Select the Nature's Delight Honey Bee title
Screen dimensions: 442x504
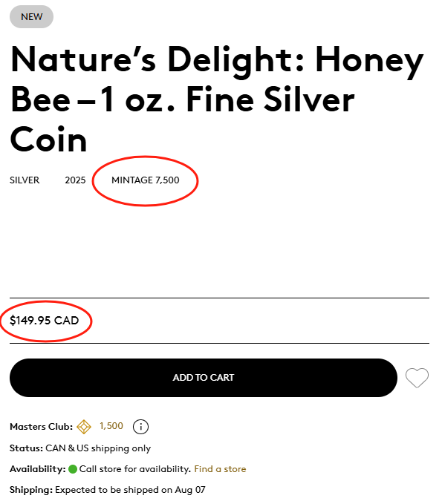(x=217, y=99)
